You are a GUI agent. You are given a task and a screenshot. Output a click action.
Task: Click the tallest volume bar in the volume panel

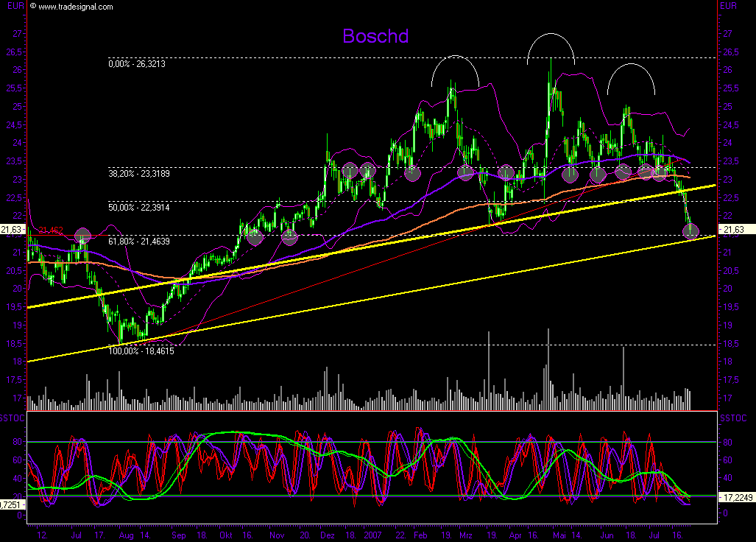click(x=548, y=368)
